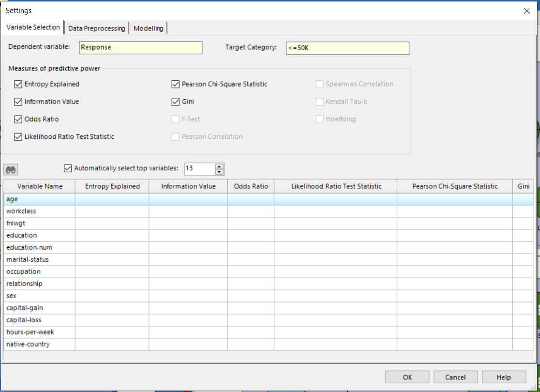Edit the Target Category value
The width and height of the screenshot is (540, 392).
[347, 48]
